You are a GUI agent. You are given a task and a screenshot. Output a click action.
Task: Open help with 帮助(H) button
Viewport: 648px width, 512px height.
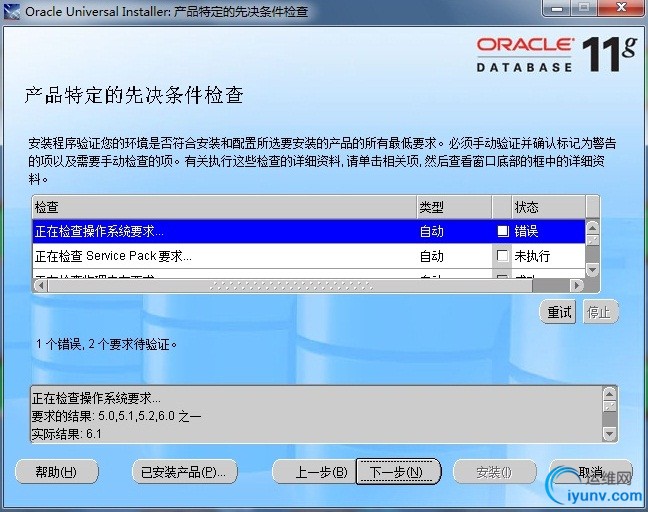[x=57, y=472]
